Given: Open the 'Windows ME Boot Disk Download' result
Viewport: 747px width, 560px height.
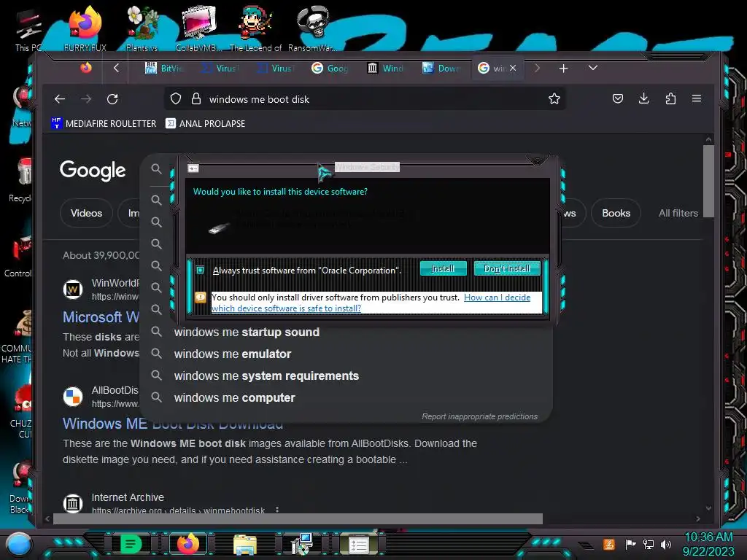Looking at the screenshot, I should click(x=173, y=424).
